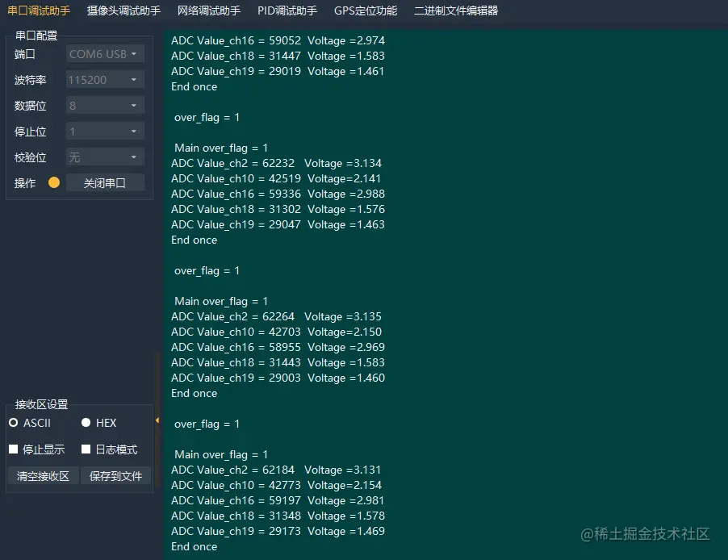
Task: Open the 网络调试助手 tab
Action: pyautogui.click(x=209, y=10)
